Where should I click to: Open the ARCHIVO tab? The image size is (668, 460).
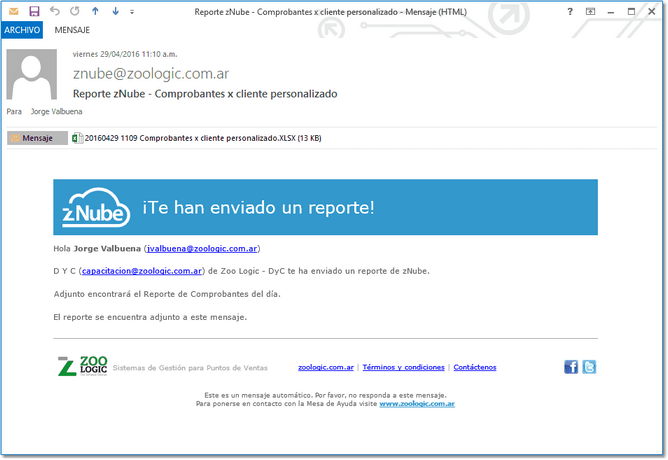[22, 30]
